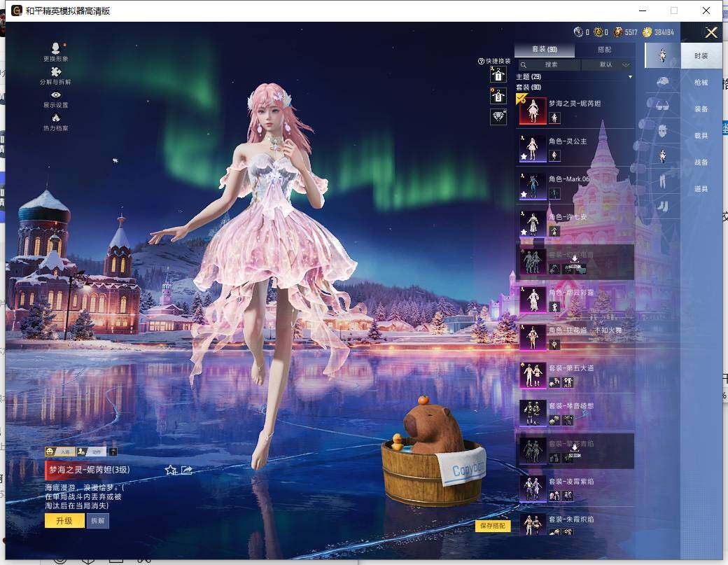The image size is (728, 565).
Task: Switch to the 搭配 tab
Action: pyautogui.click(x=604, y=50)
